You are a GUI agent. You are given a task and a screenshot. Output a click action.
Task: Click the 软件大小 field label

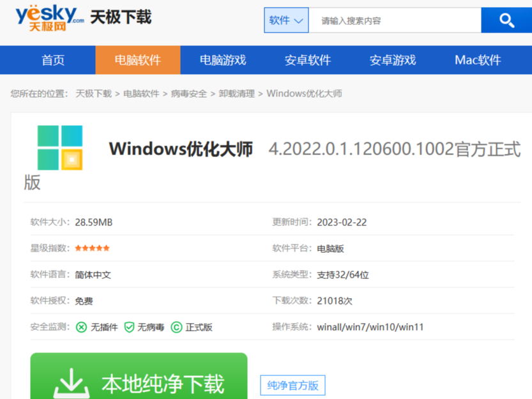pyautogui.click(x=50, y=222)
